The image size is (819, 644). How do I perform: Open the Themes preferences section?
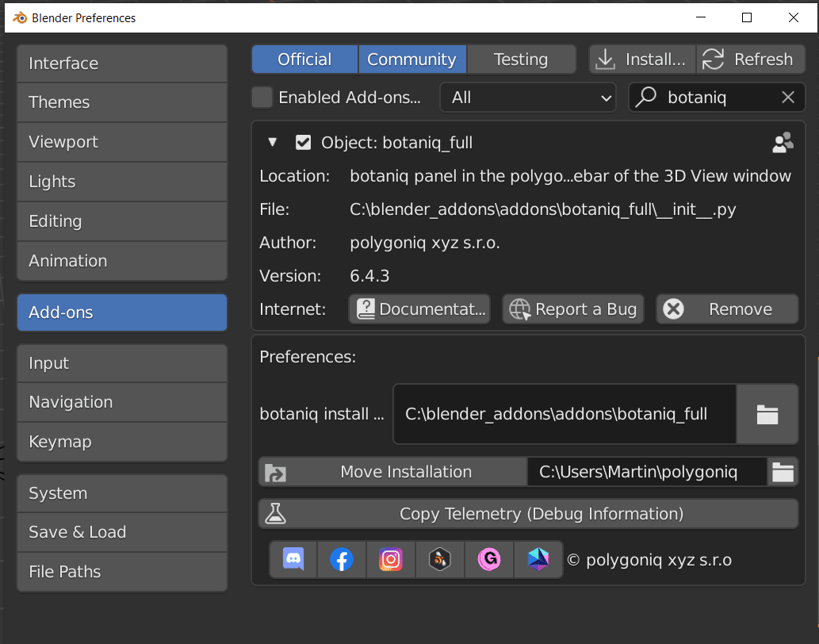pos(122,102)
